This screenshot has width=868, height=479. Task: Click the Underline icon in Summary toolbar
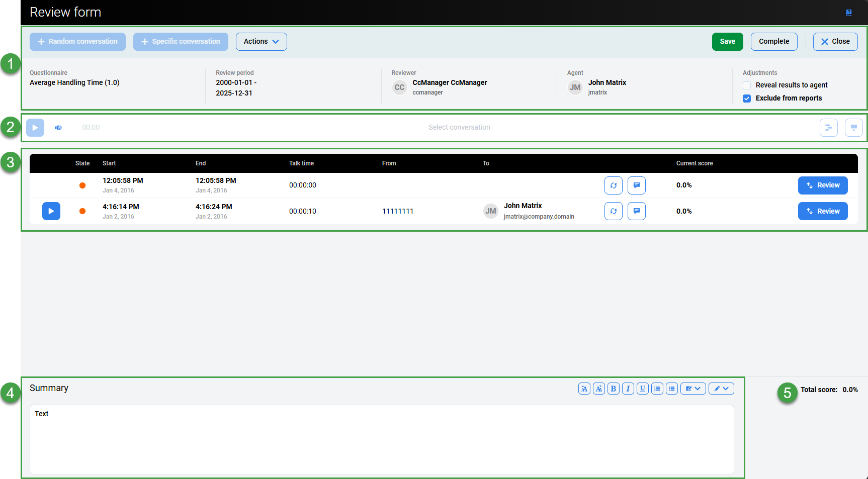coord(642,389)
